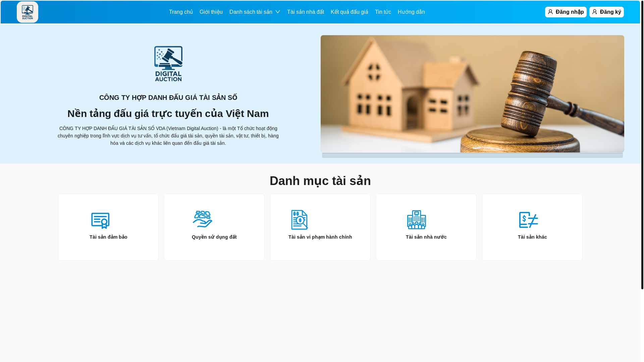This screenshot has width=644, height=362.
Task: Open the Quyền sử dụng đất category
Action: 214,227
